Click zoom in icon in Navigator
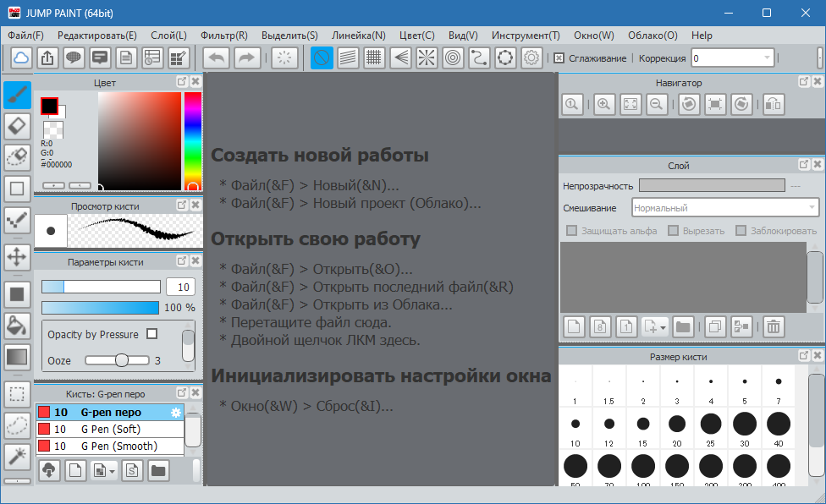This screenshot has width=826, height=504. (604, 104)
